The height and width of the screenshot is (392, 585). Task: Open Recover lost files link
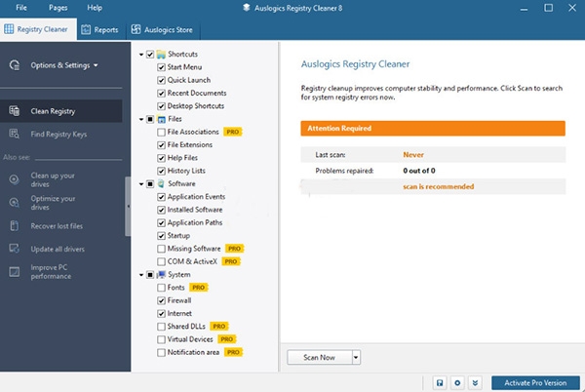click(57, 226)
